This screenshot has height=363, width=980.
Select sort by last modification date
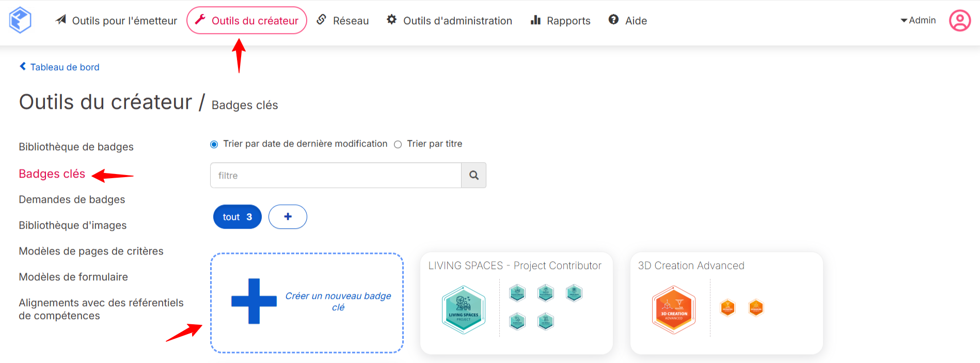(x=214, y=145)
